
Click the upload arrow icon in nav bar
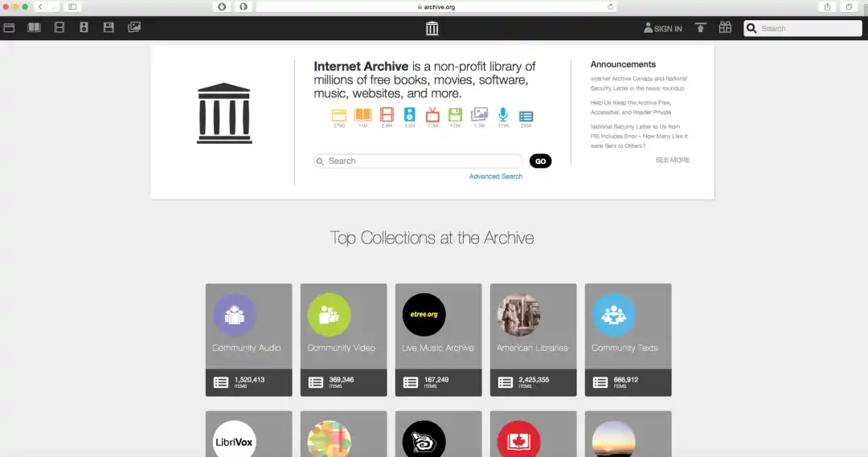point(700,27)
